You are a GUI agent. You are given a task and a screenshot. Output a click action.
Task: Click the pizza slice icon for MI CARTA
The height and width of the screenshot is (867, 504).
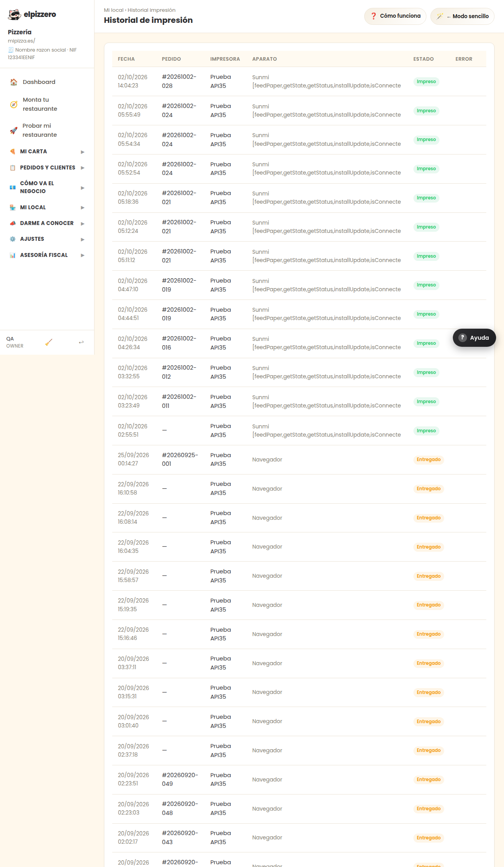click(x=13, y=152)
